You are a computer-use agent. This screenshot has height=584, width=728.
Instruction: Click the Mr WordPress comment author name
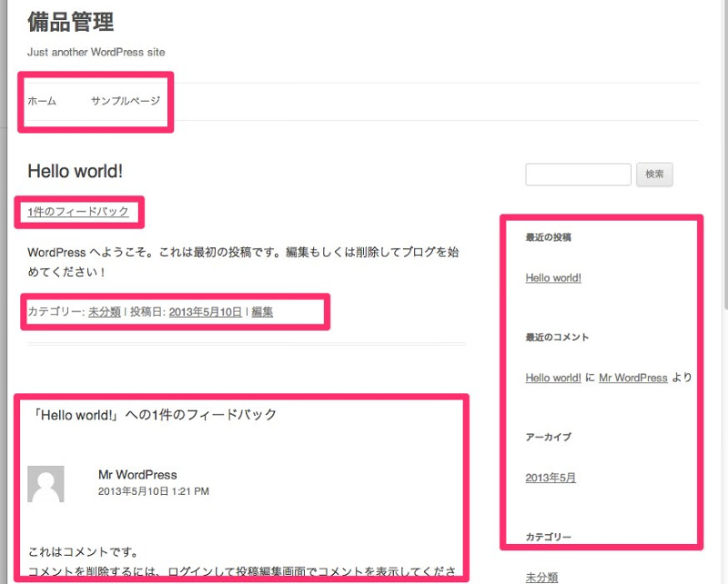(137, 475)
